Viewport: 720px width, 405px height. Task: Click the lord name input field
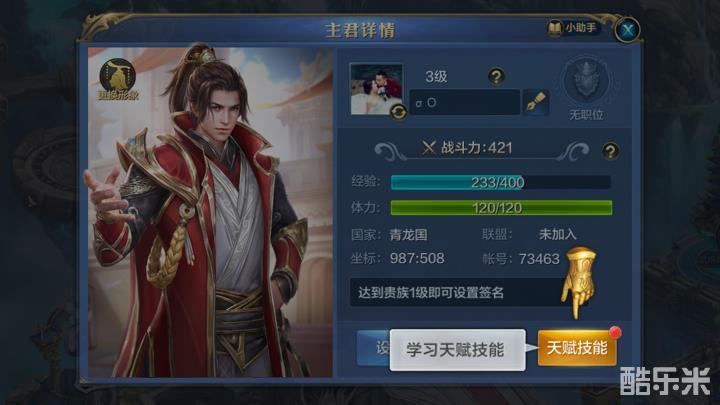pos(464,102)
